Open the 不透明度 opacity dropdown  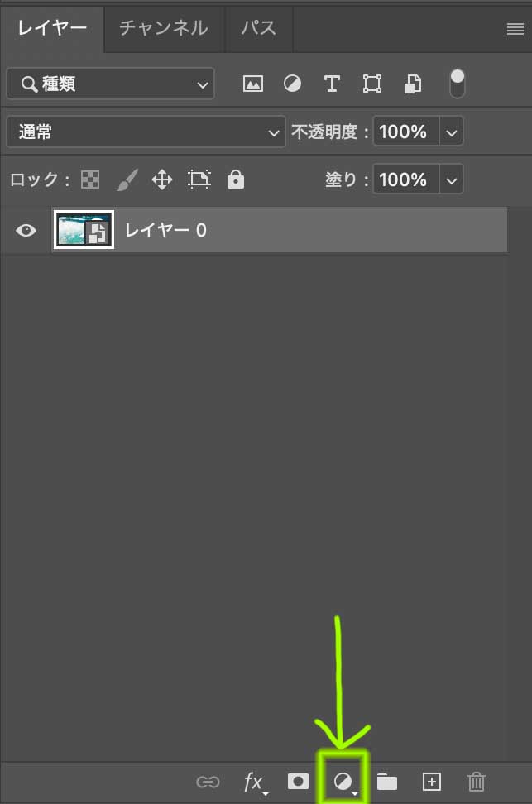[451, 131]
